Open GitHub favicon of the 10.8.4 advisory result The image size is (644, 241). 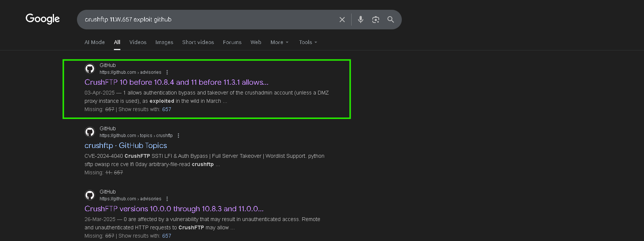(90, 69)
